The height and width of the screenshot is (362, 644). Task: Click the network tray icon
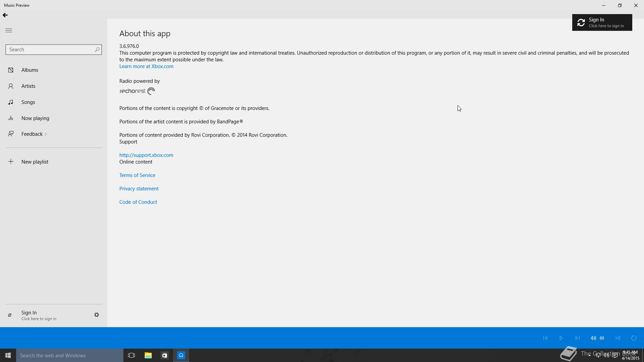pyautogui.click(x=598, y=355)
